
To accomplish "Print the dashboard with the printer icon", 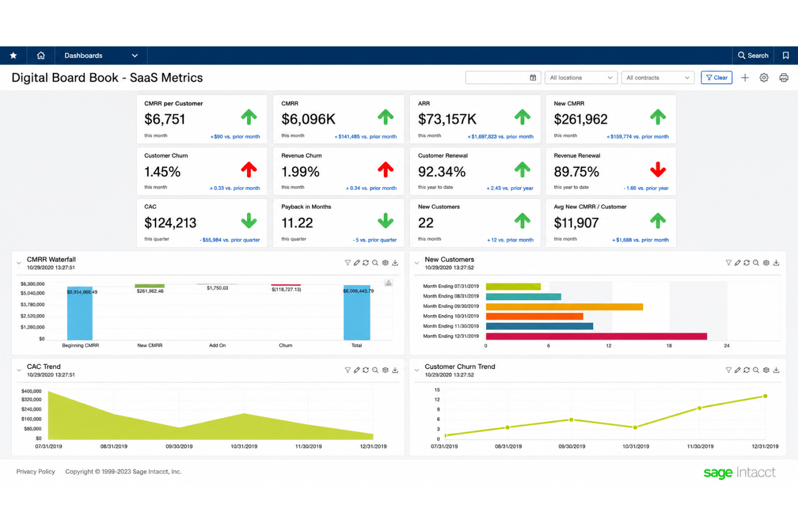I will point(783,78).
